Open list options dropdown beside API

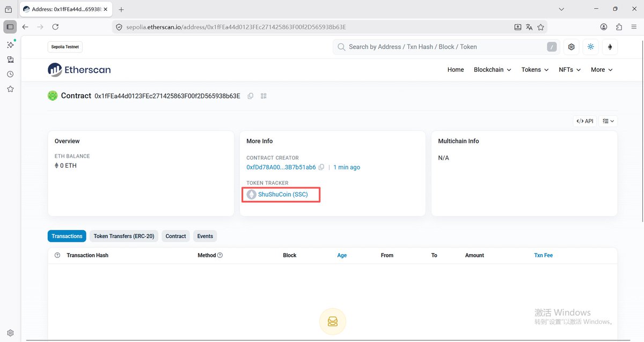[x=608, y=121]
